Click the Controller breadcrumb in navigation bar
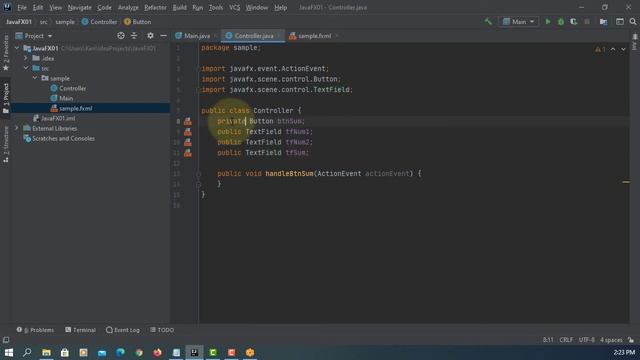The width and height of the screenshot is (640, 360). [x=99, y=22]
